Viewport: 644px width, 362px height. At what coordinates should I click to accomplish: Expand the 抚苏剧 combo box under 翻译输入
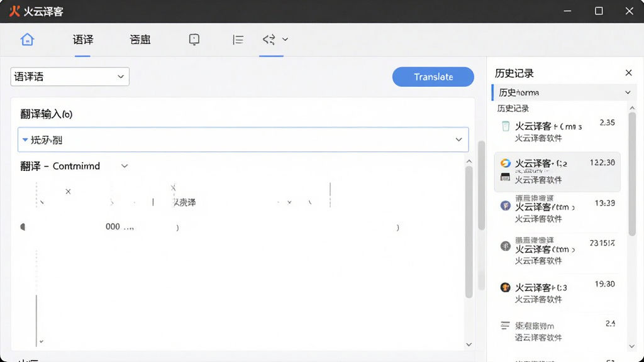(243, 140)
